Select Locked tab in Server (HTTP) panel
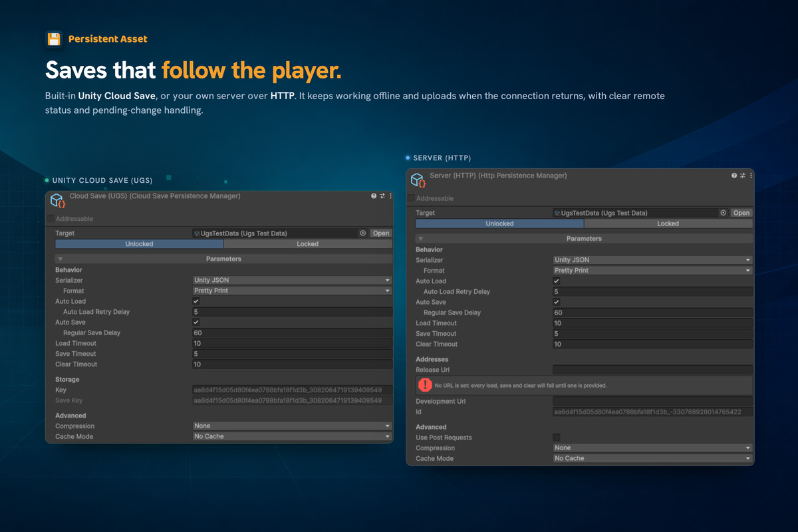The height and width of the screenshot is (532, 798). click(x=668, y=223)
